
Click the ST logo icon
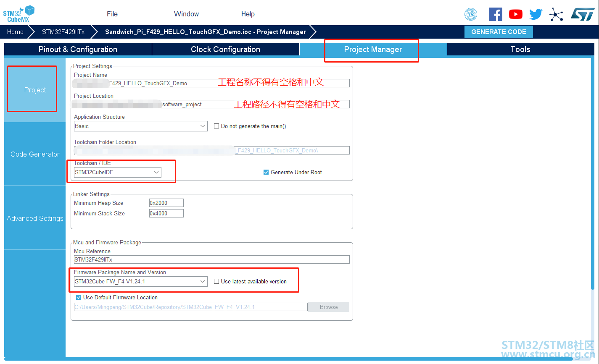click(x=583, y=14)
